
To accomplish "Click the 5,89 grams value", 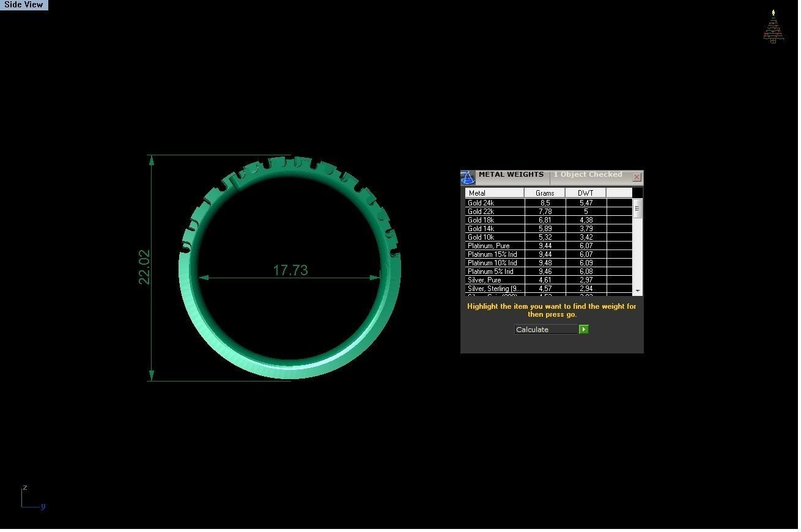I will coord(545,229).
